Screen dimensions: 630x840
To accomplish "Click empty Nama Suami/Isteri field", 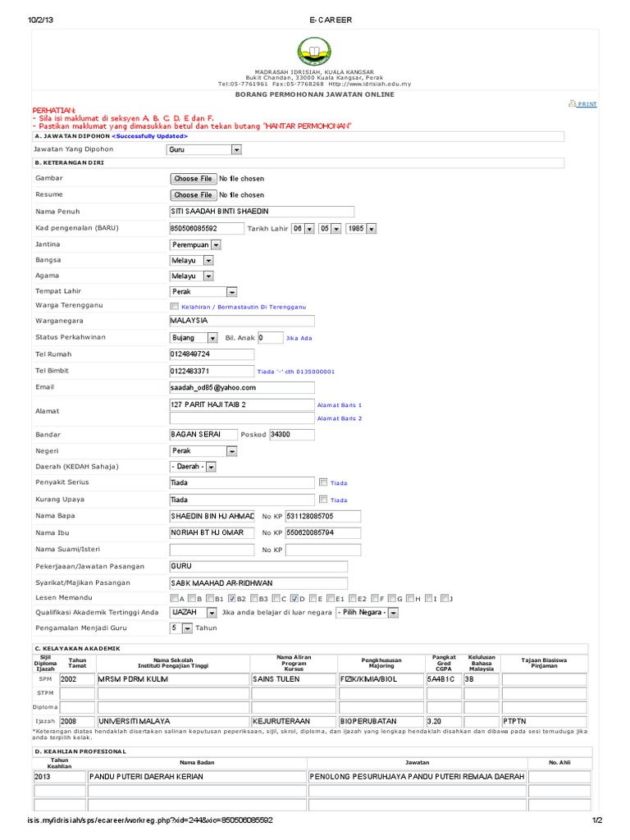I will [x=212, y=550].
